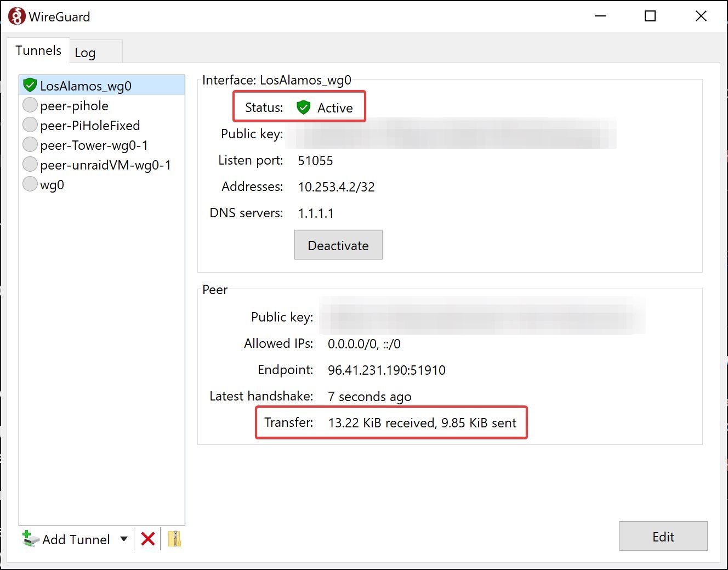Click the green shield next to Active status
Viewport: 728px width, 570px height.
[303, 108]
